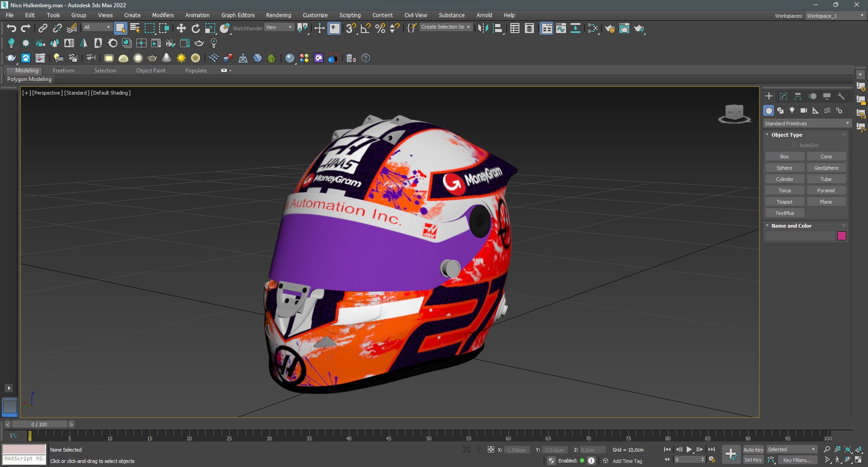Create a Teapot primitive

point(784,202)
